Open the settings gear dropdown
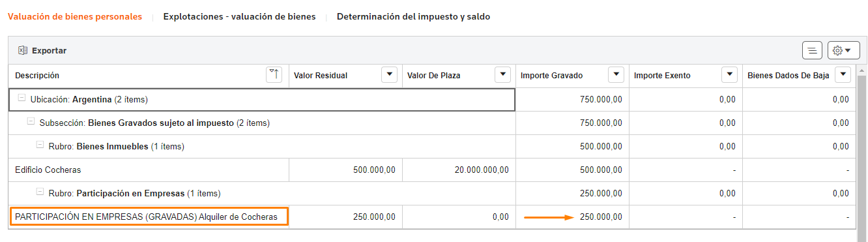The width and height of the screenshot is (868, 242). click(x=843, y=50)
